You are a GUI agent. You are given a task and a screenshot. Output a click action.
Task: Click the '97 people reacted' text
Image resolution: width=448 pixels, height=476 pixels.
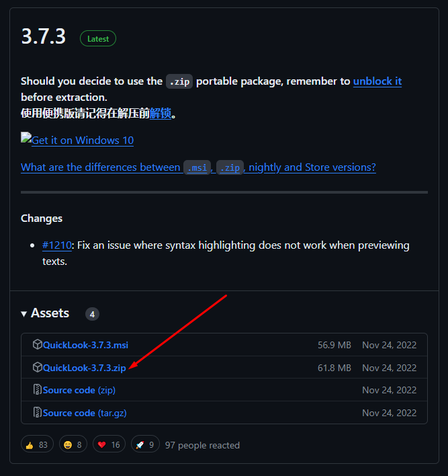coord(202,445)
